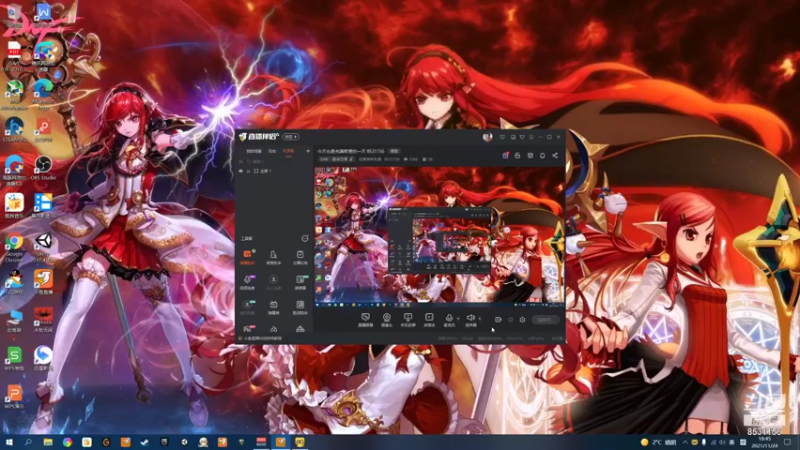Mute the microphone in the bottom bar

[449, 318]
